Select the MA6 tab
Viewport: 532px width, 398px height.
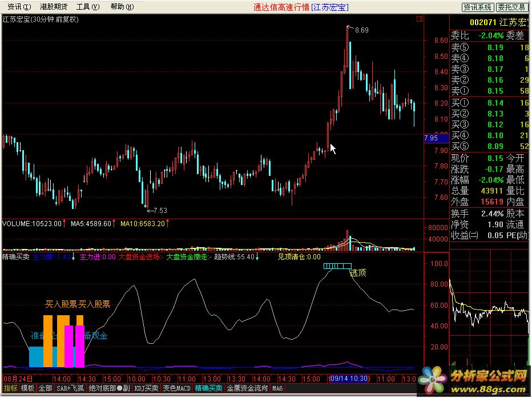tap(277, 388)
